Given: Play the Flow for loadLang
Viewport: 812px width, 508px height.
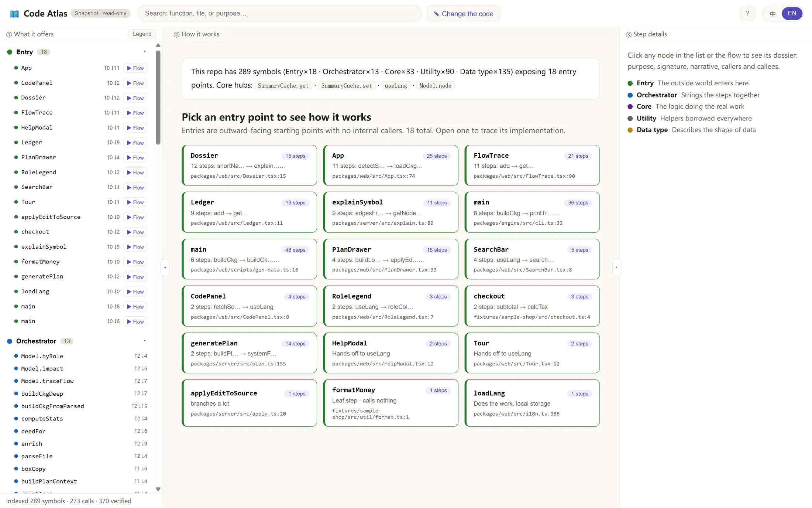Looking at the screenshot, I should tap(135, 291).
